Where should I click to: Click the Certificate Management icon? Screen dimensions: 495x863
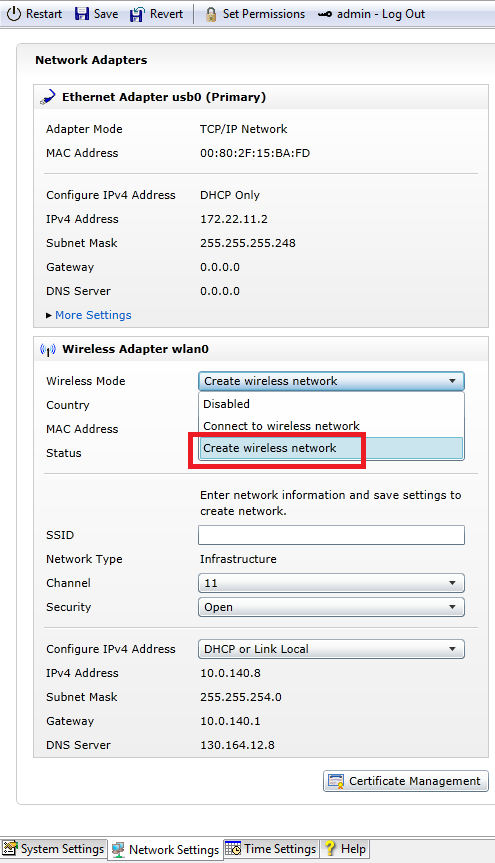click(336, 781)
